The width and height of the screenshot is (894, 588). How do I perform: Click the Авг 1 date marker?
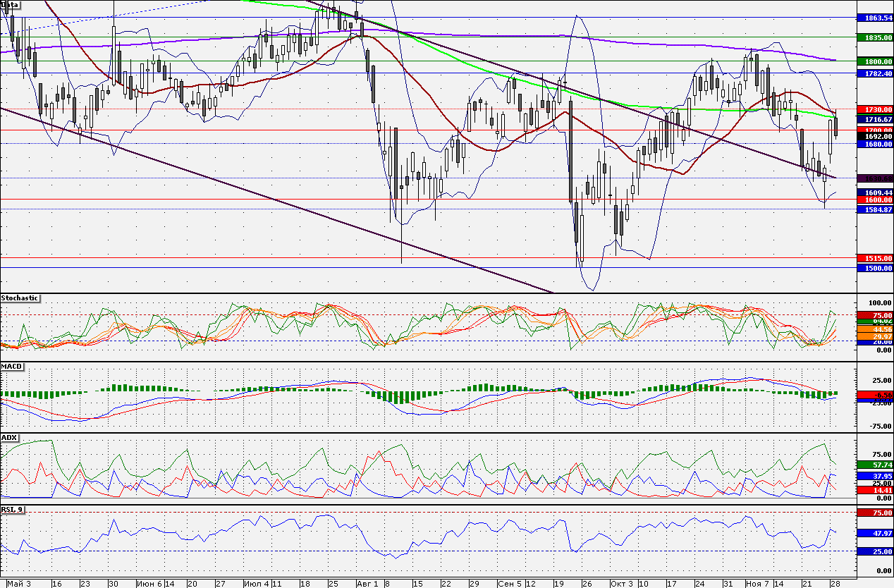[x=368, y=584]
